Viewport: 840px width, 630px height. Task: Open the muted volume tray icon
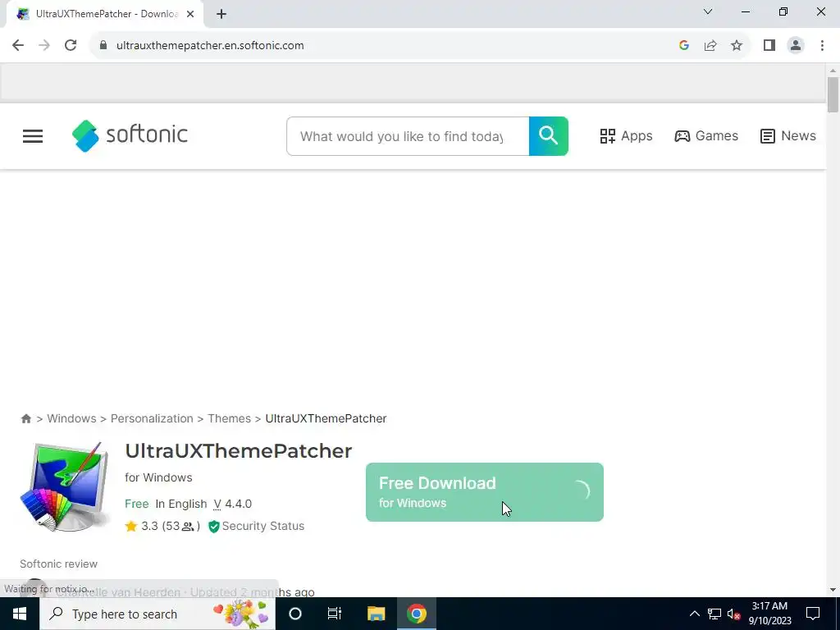pyautogui.click(x=734, y=614)
